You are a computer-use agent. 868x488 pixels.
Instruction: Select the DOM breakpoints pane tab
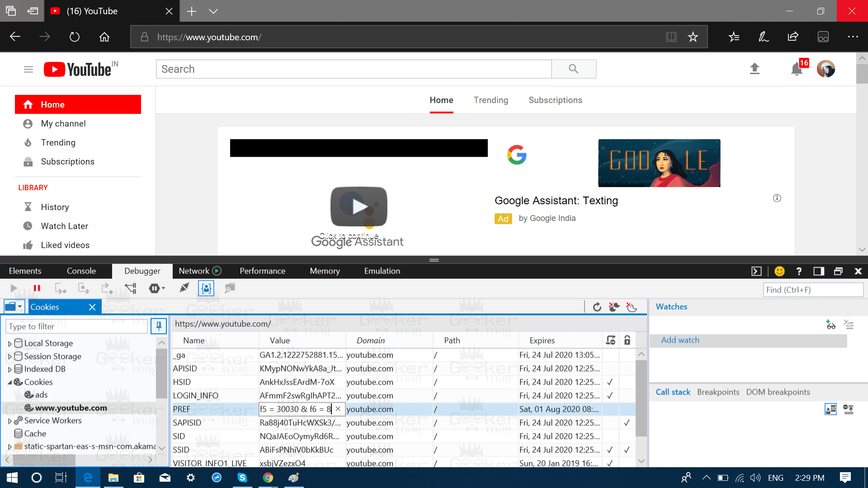(778, 392)
